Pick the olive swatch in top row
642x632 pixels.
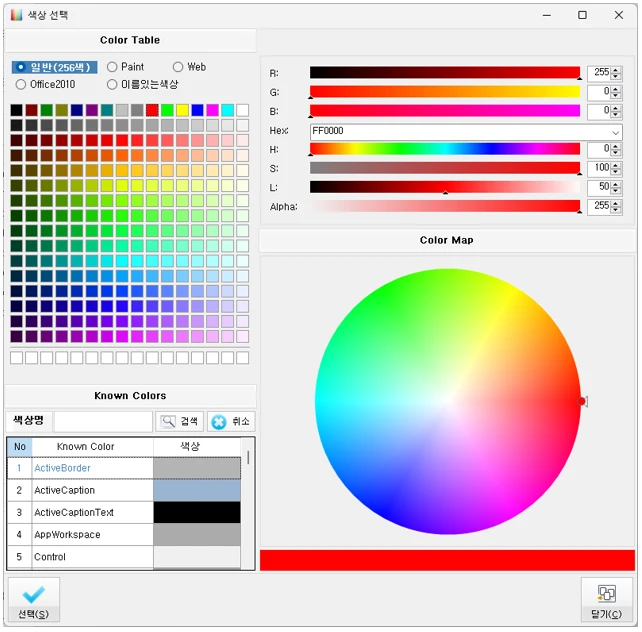tap(62, 110)
